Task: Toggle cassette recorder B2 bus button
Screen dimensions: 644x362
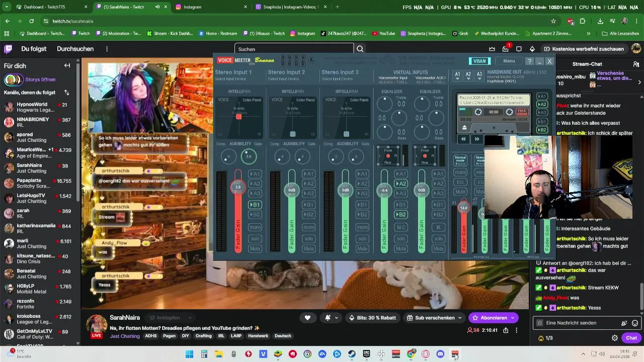Action: (542, 130)
